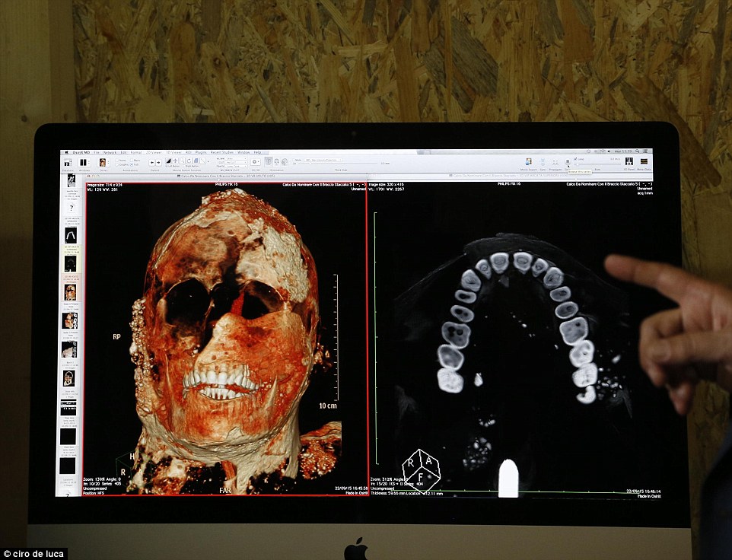732x560 pixels.
Task: Click the ARCATA SUPERIORE viewer title bar
Action: tap(511, 176)
